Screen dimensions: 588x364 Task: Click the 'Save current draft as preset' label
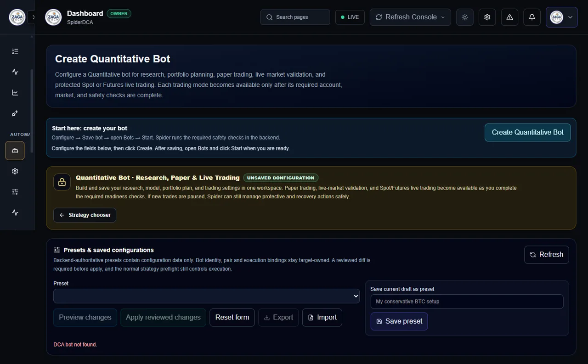click(x=402, y=289)
